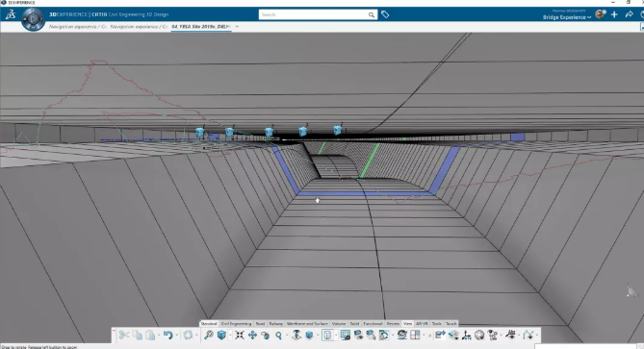The image size is (644, 349).
Task: Add a new tab with plus button
Action: pos(237,26)
